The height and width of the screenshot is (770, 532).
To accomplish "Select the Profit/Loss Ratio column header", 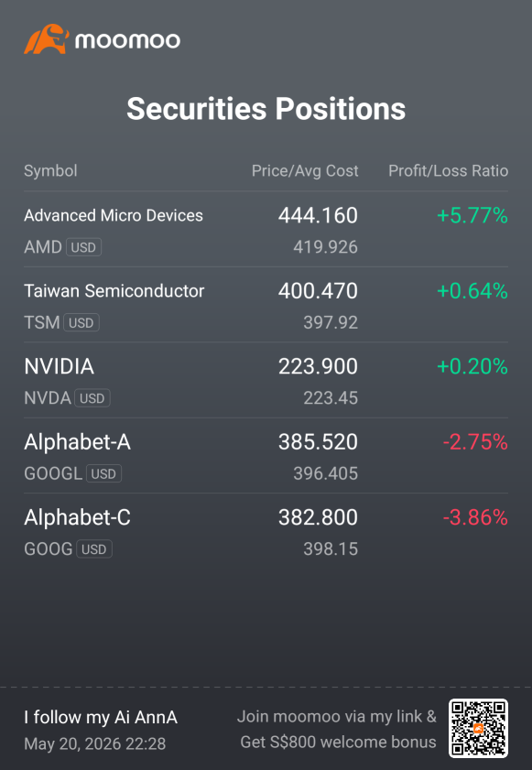I will click(x=448, y=171).
